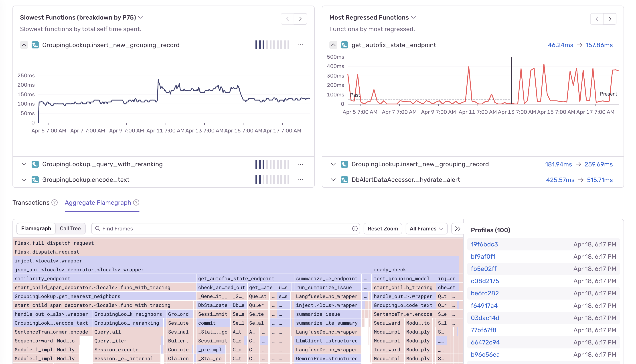Open the ellipsis menu for GroupingLookup._query_with_reranking
636x364 pixels.
[300, 164]
